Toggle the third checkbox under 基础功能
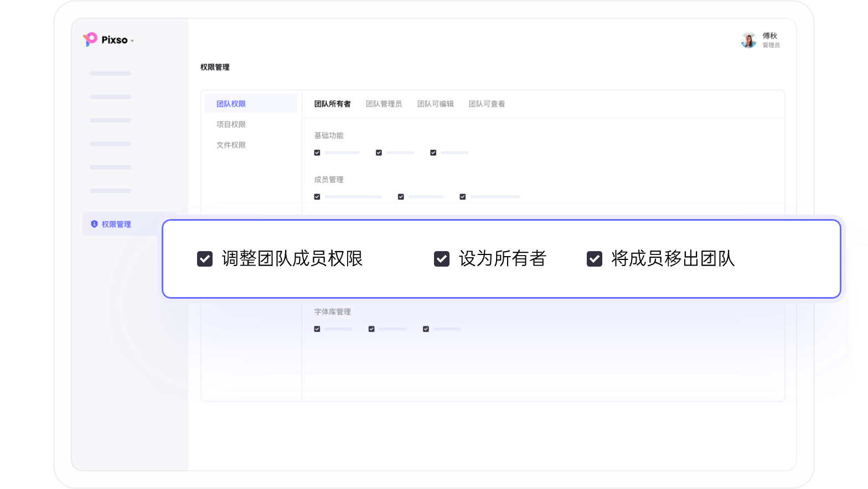 point(433,153)
